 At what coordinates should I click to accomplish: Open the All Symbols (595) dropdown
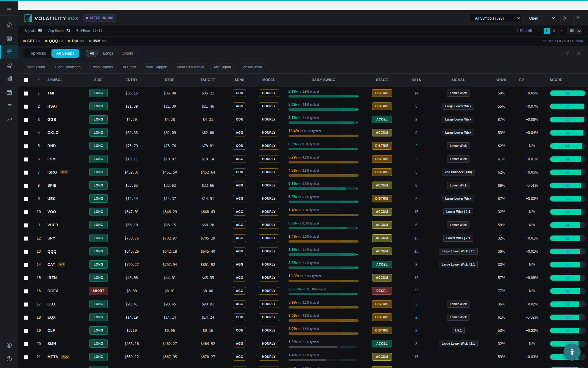496,18
